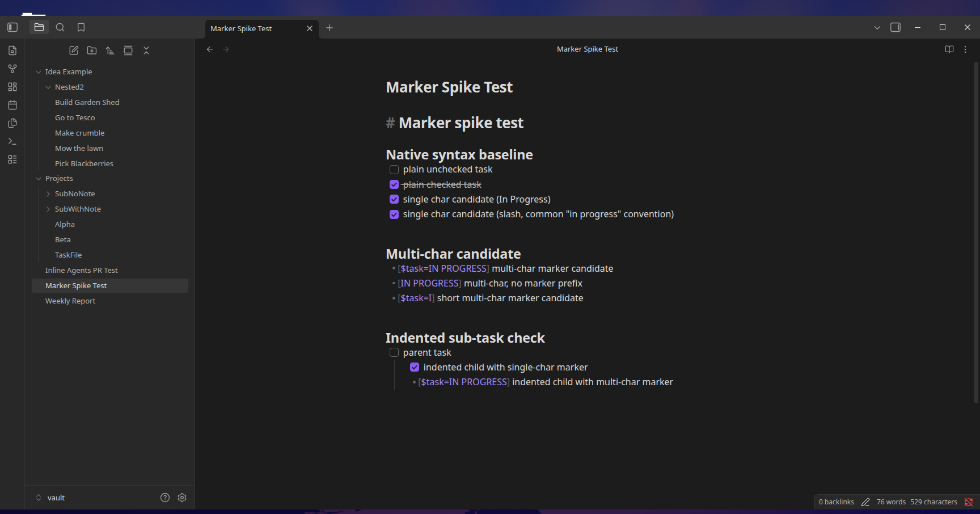Click the Native syntax baseline heading
Screen dimensions: 980x514
click(459, 154)
